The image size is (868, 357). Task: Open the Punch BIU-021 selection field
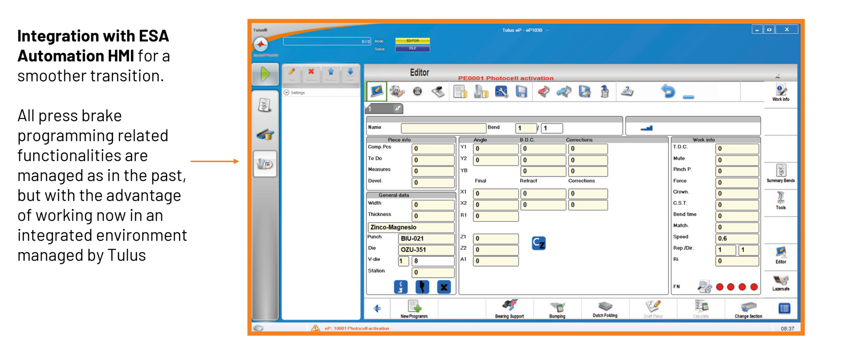426,239
